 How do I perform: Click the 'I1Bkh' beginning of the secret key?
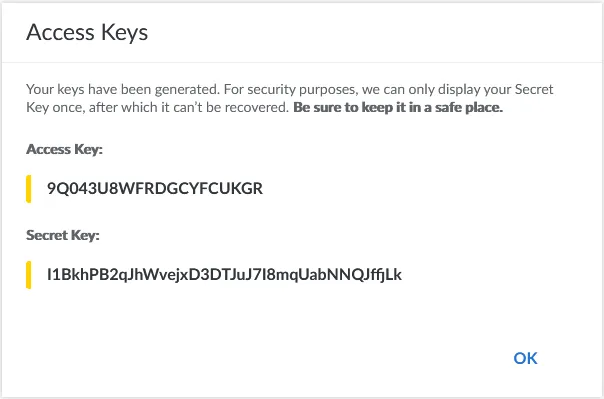[x=68, y=275]
